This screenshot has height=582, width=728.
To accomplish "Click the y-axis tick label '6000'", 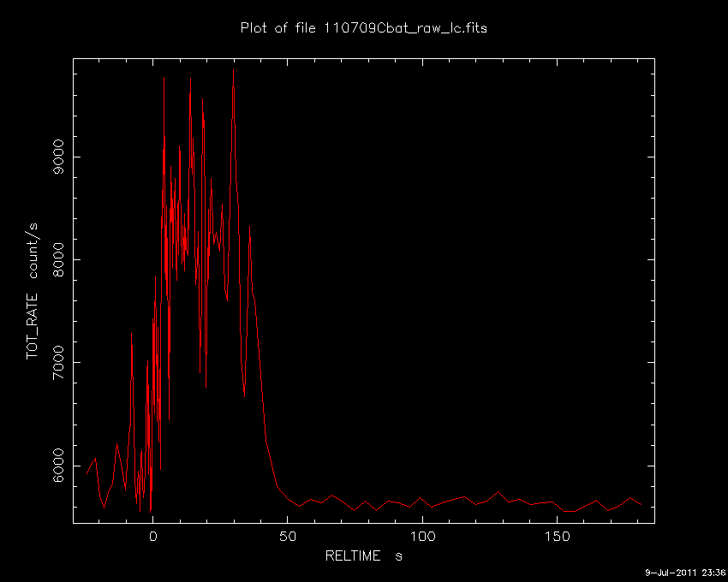I will 59,466.
